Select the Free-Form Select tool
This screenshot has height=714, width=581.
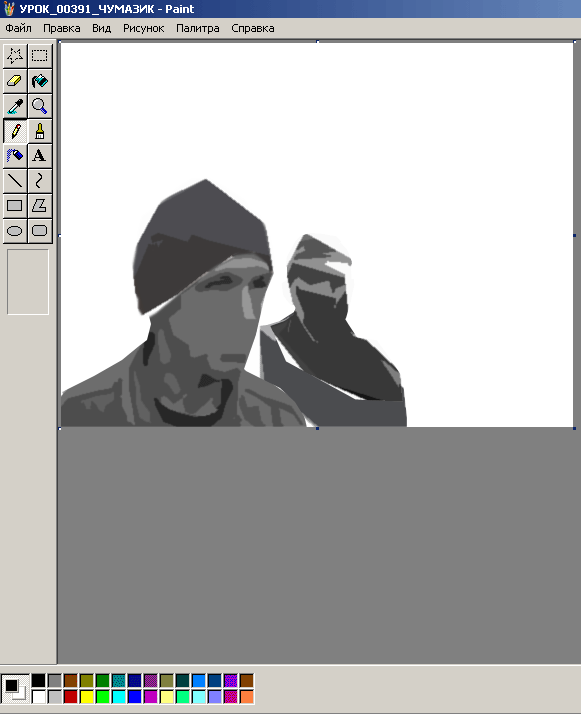(x=15, y=56)
